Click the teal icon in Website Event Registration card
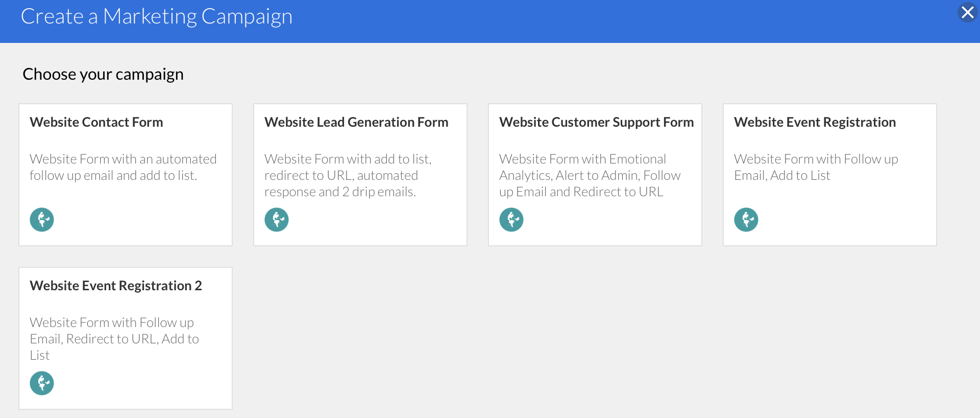Viewport: 980px width, 418px height. click(746, 220)
